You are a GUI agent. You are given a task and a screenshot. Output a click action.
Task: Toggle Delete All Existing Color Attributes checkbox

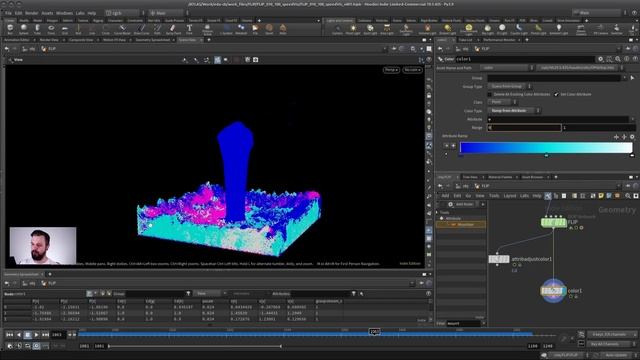490,94
